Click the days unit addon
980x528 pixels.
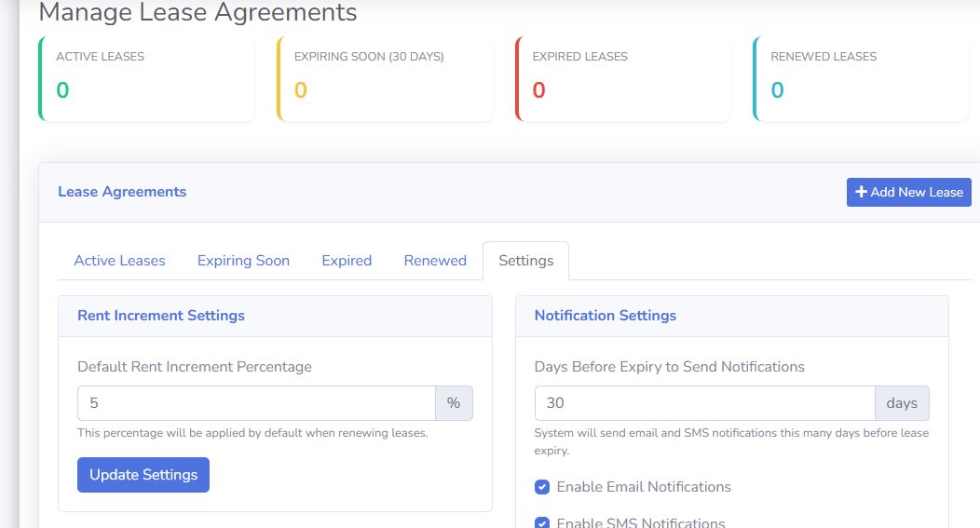(x=902, y=403)
